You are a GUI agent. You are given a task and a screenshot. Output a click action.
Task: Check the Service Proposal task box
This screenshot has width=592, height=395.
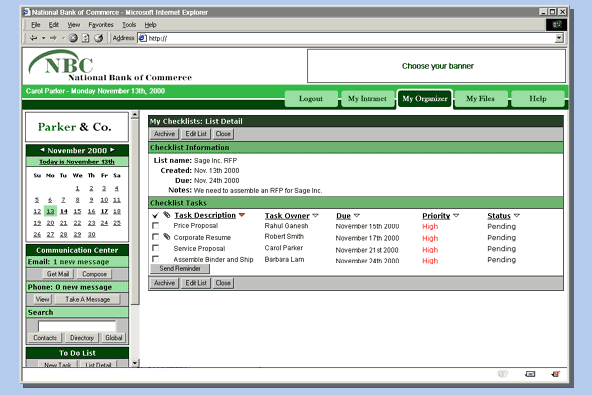[x=155, y=248]
